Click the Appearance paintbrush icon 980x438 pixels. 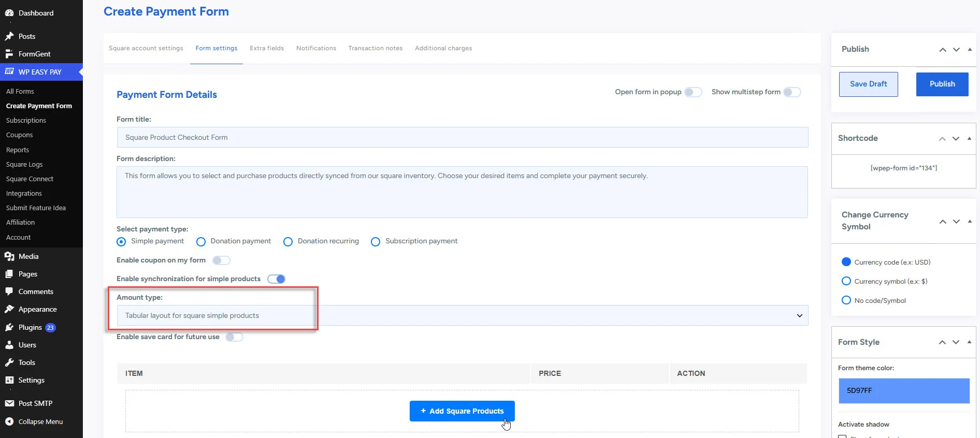click(x=9, y=309)
